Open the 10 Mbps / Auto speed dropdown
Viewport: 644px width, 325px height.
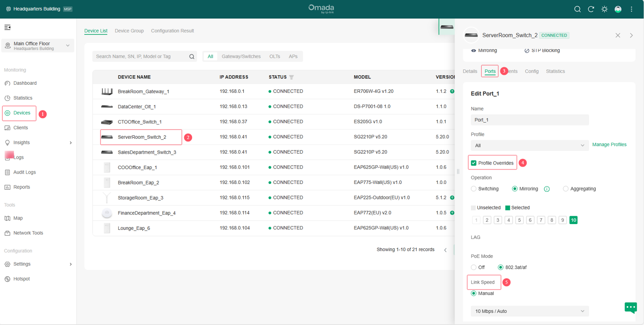(x=529, y=311)
